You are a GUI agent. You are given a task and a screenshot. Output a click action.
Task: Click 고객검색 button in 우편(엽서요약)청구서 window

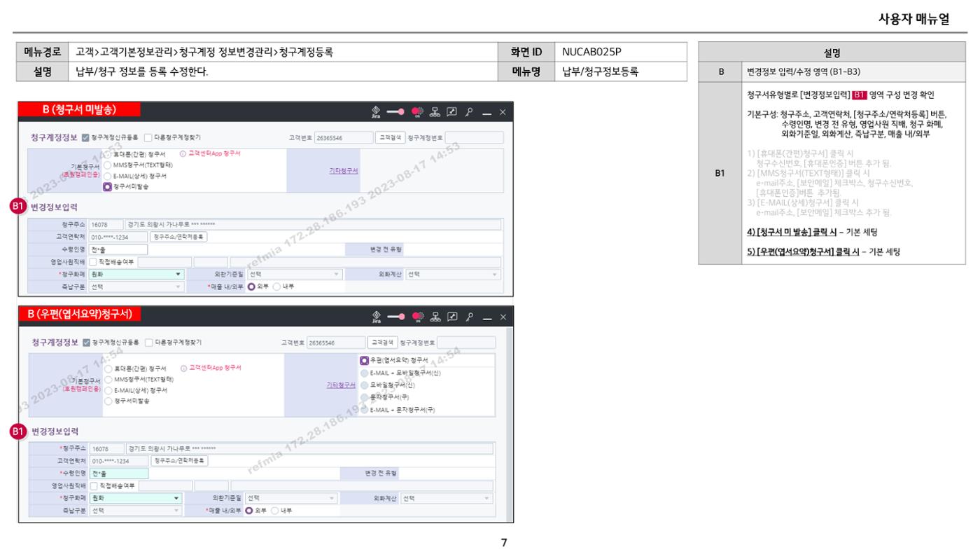pyautogui.click(x=382, y=343)
